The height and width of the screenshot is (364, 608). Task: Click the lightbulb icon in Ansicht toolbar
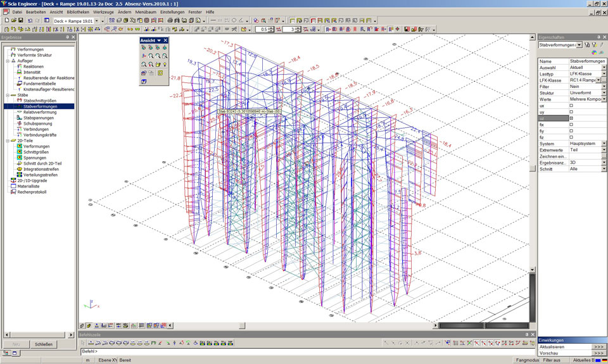pos(165,65)
